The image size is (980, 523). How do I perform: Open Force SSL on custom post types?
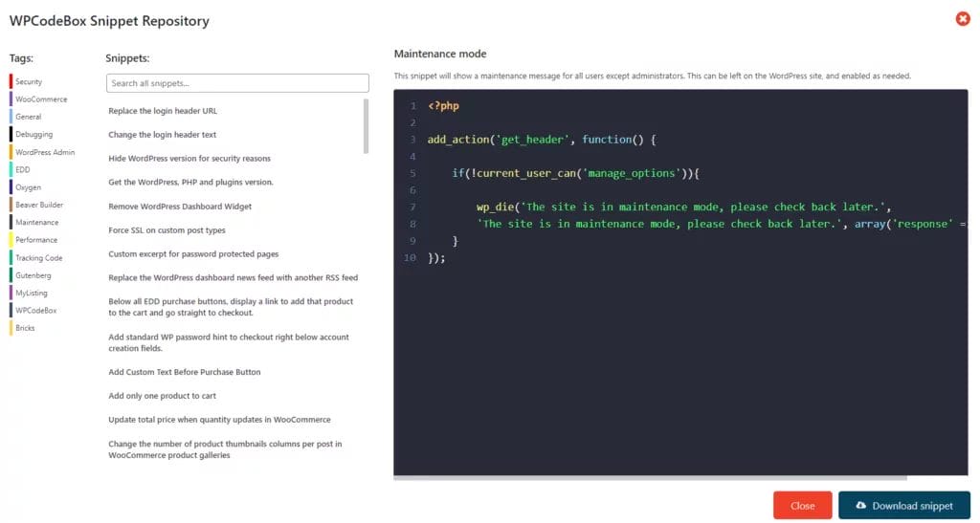[167, 230]
